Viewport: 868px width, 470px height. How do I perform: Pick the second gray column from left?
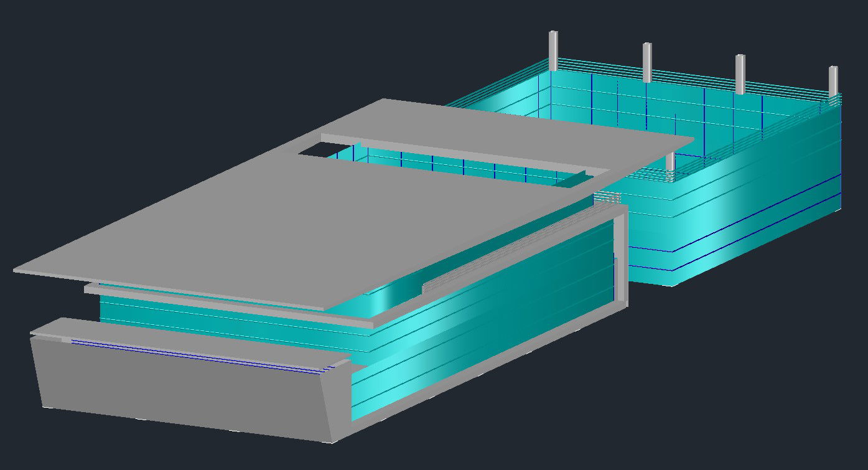pos(647,62)
